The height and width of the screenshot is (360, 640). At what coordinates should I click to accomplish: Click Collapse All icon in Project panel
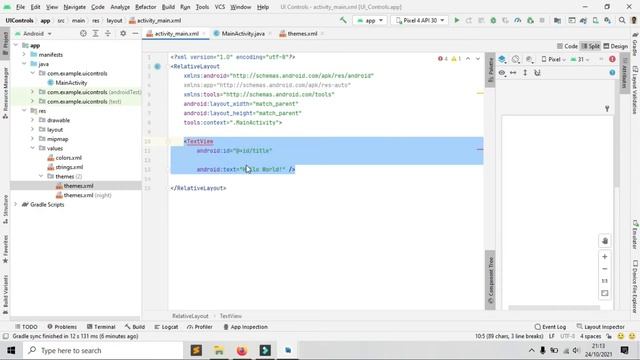(x=108, y=33)
